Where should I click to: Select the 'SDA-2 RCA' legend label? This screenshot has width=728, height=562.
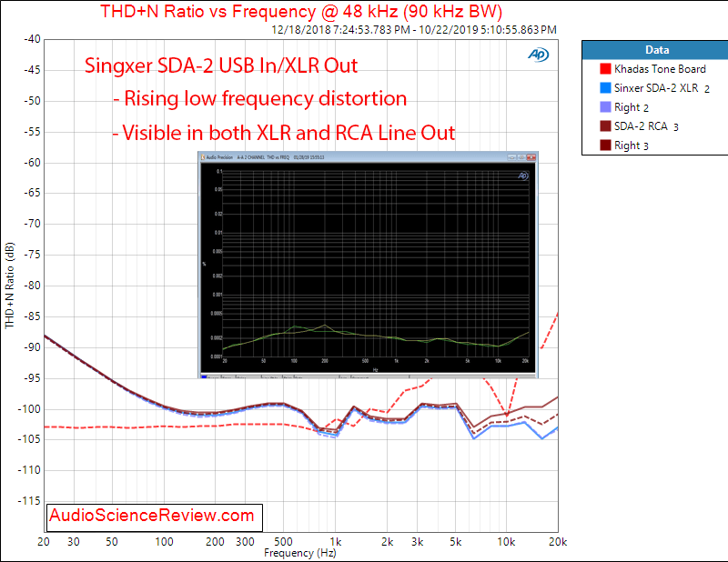[641, 126]
